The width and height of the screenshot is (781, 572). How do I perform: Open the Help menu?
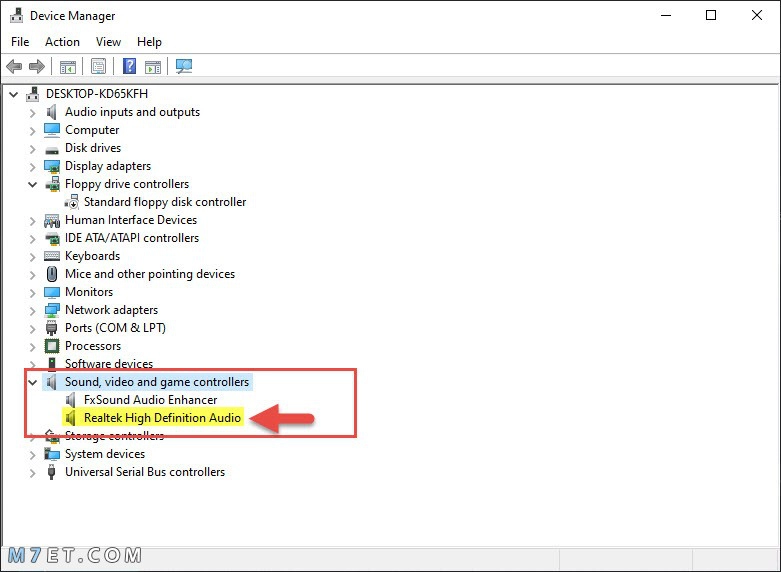pos(149,42)
